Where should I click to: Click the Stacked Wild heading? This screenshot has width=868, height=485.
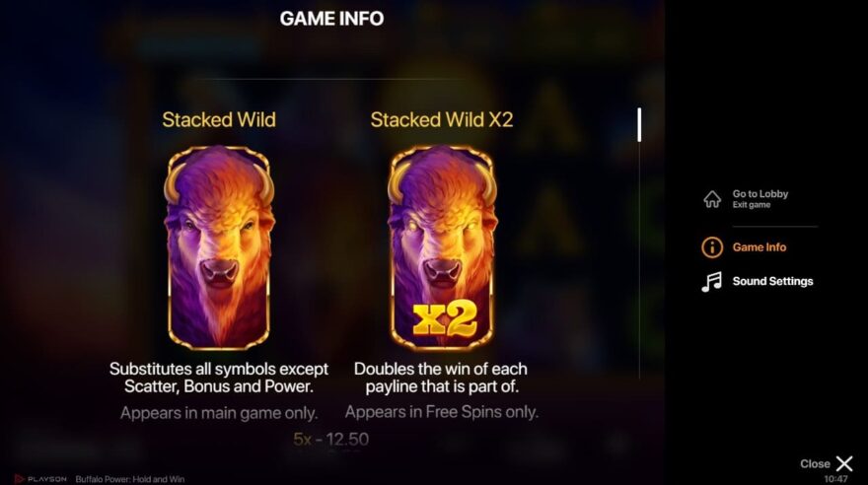[x=219, y=119]
